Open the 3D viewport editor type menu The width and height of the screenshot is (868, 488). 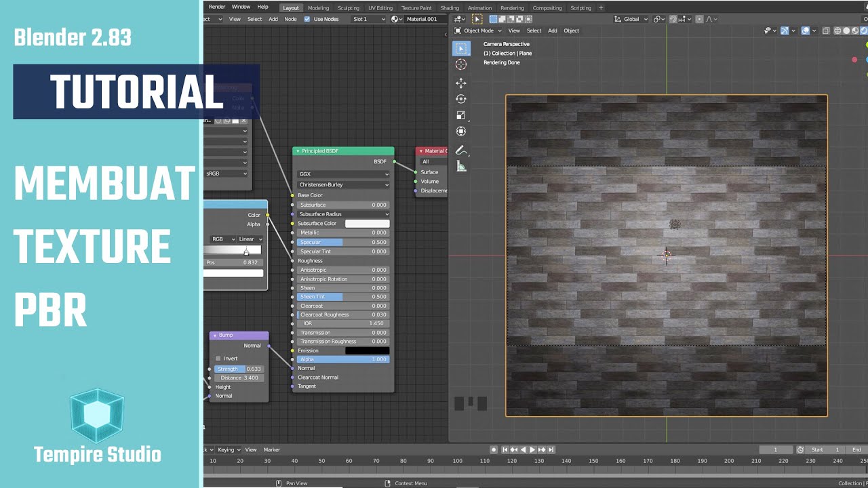click(459, 19)
